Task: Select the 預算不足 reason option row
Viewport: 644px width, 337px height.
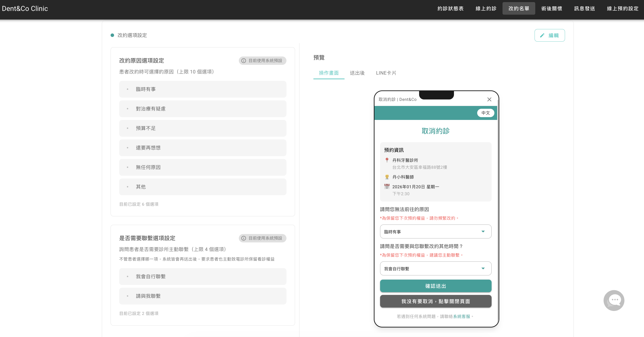Action: click(x=203, y=128)
